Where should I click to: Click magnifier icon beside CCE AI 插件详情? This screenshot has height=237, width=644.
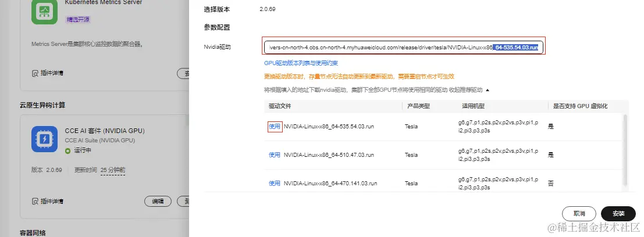35,202
